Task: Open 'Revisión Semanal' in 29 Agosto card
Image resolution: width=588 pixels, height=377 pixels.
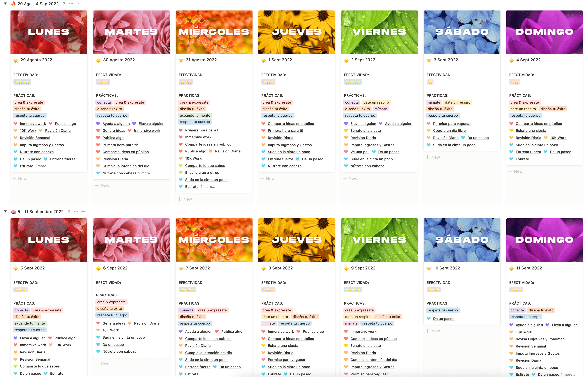Action: click(35, 138)
